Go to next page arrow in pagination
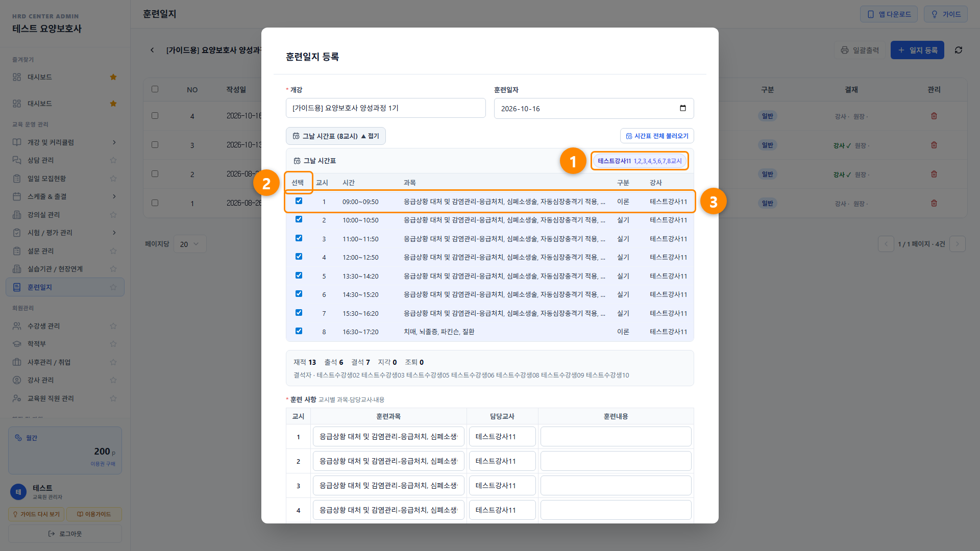 958,244
